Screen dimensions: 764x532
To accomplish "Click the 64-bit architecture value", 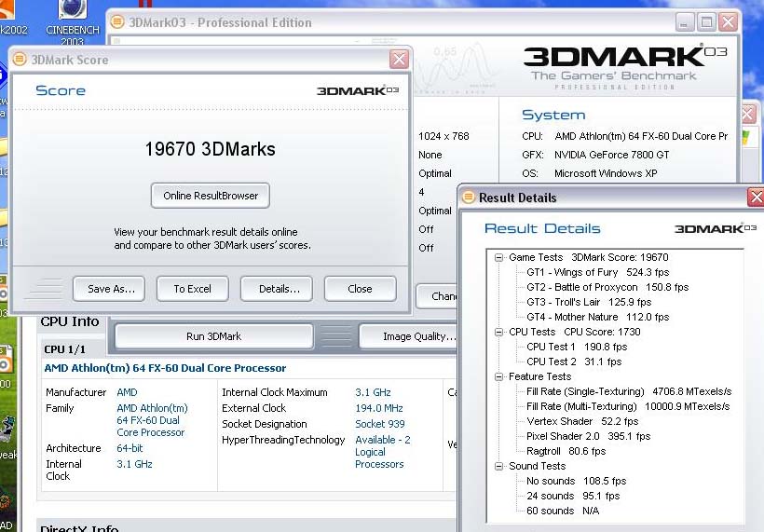I will pos(130,448).
